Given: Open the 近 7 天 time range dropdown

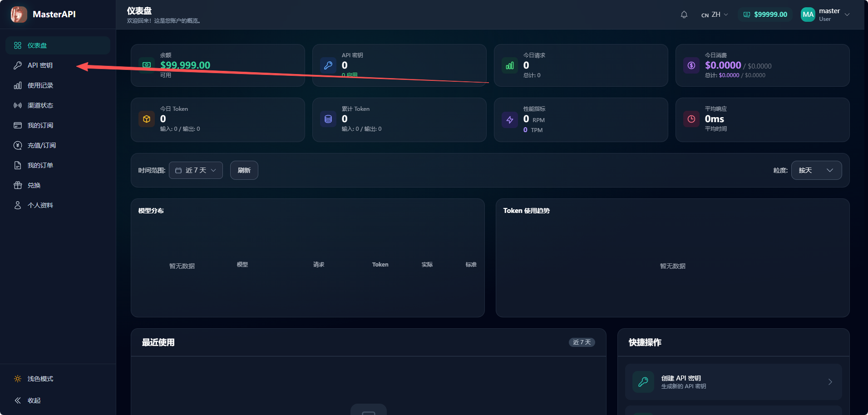Looking at the screenshot, I should click(196, 170).
